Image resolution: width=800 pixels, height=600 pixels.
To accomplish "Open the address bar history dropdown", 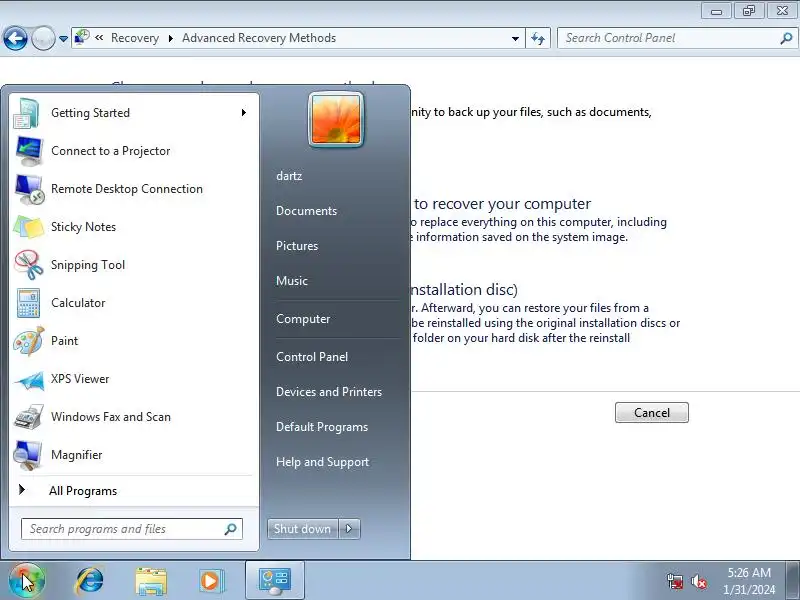I will coord(515,38).
